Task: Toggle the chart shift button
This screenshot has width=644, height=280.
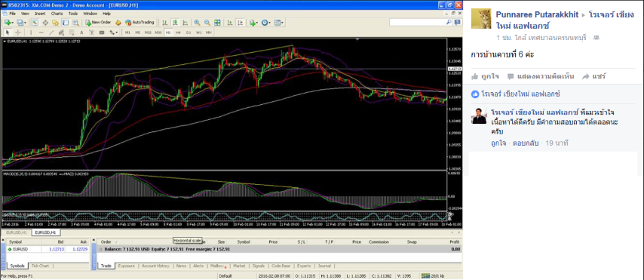Action: point(240,22)
